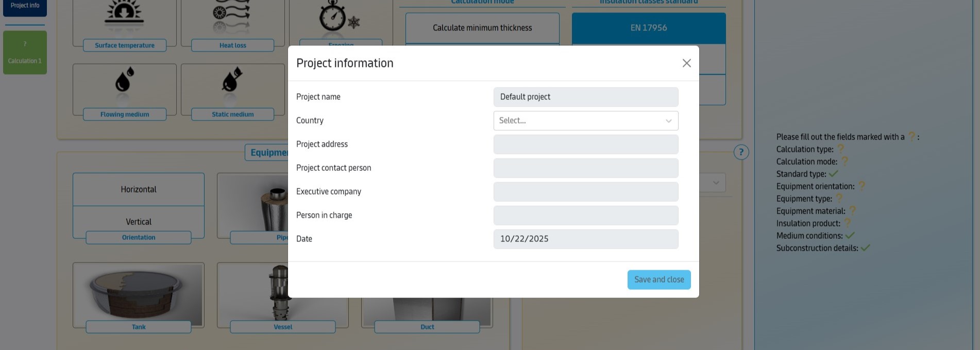980x350 pixels.
Task: Click the Heat loss label
Action: tap(233, 45)
